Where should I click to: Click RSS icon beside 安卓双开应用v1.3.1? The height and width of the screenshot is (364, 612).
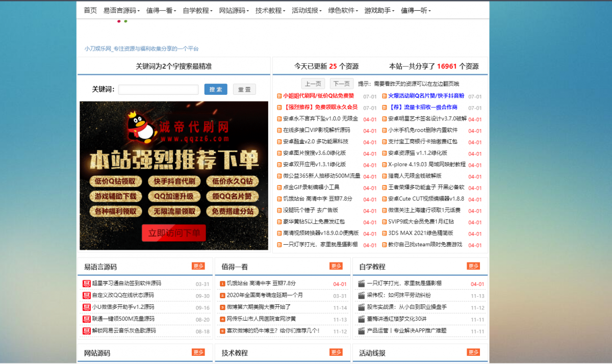click(x=279, y=165)
